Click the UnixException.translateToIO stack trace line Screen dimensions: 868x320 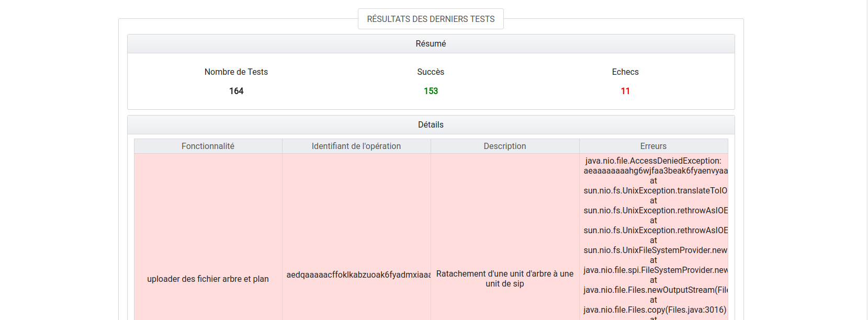pos(656,191)
